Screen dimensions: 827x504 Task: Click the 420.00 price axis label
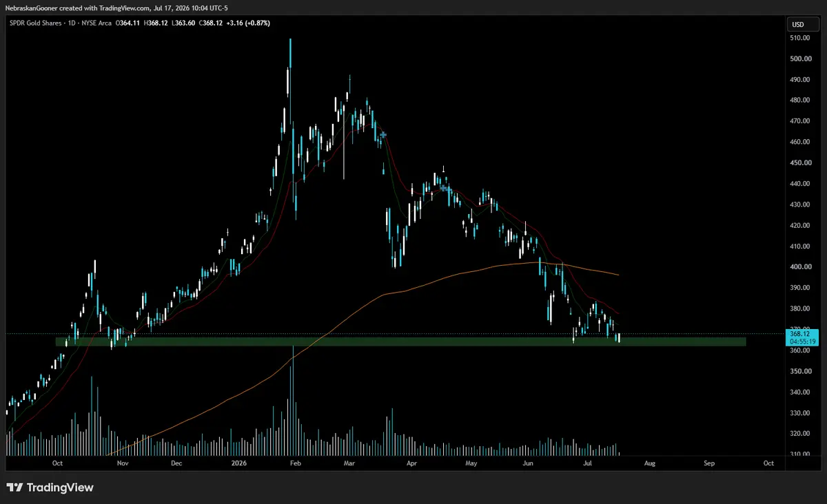(x=799, y=226)
